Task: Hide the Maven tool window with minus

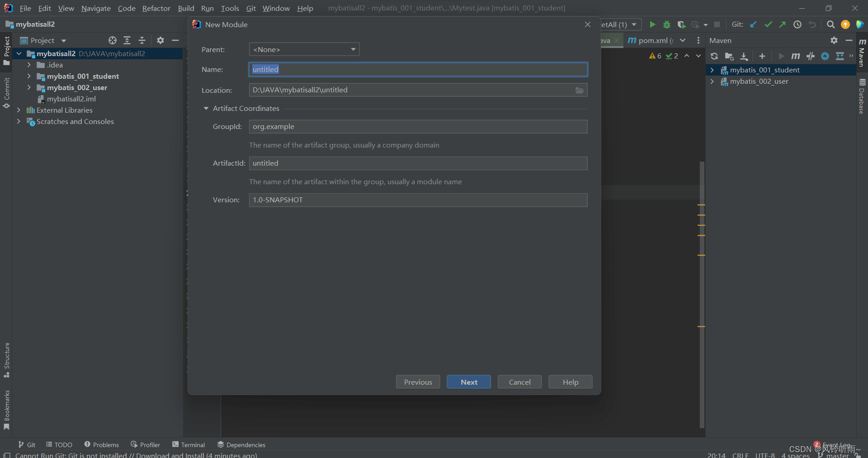Action: click(x=849, y=40)
